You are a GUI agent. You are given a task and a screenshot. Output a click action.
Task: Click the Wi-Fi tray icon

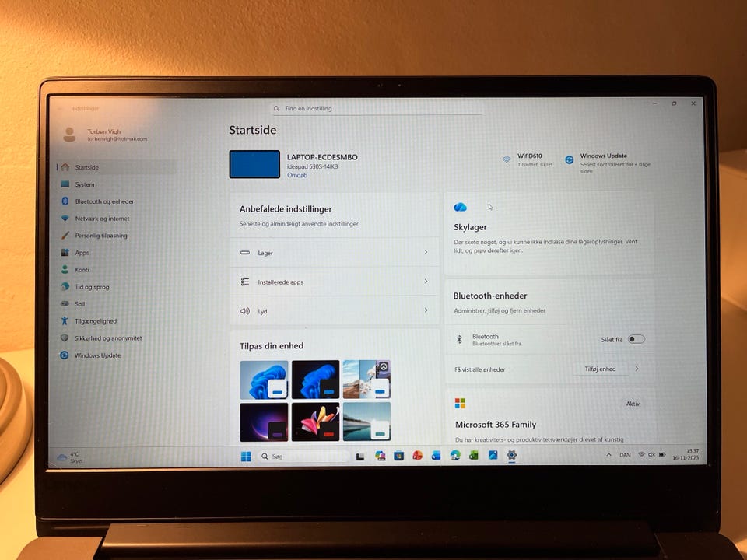tap(641, 455)
